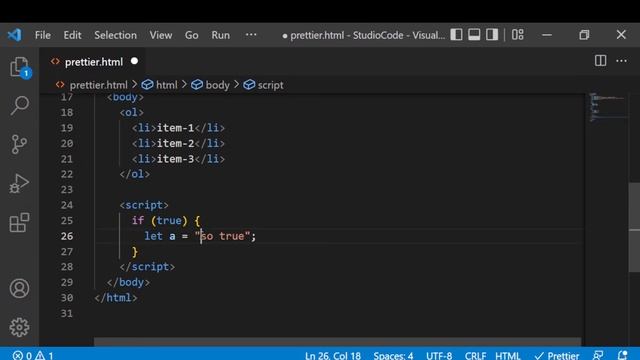
Task: Click the opening script tag on line 24
Action: [x=144, y=205]
